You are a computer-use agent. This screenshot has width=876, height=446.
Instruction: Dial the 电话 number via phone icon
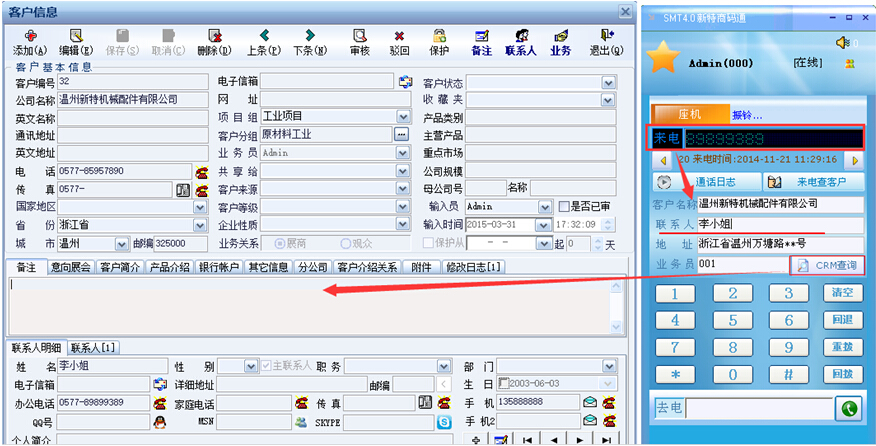[x=201, y=171]
